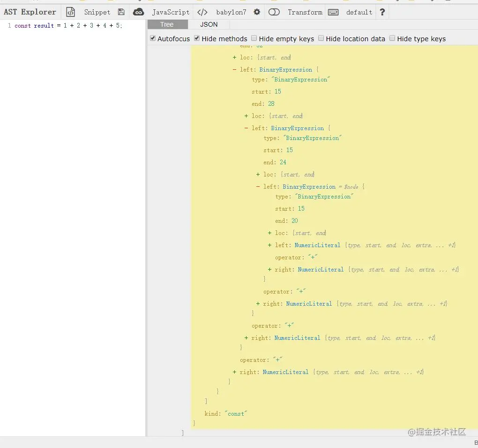This screenshot has width=478, height=448.
Task: Click the Transform menu label
Action: tap(305, 12)
